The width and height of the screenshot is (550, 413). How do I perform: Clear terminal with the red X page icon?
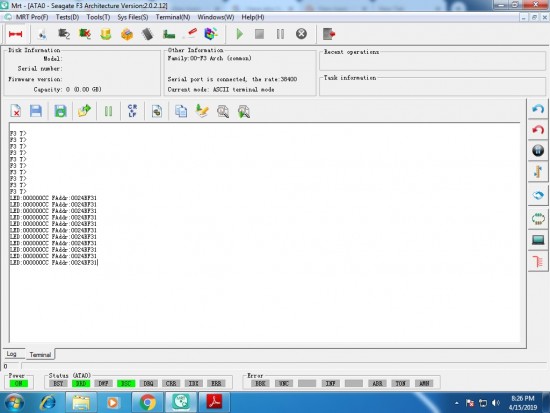pos(16,111)
